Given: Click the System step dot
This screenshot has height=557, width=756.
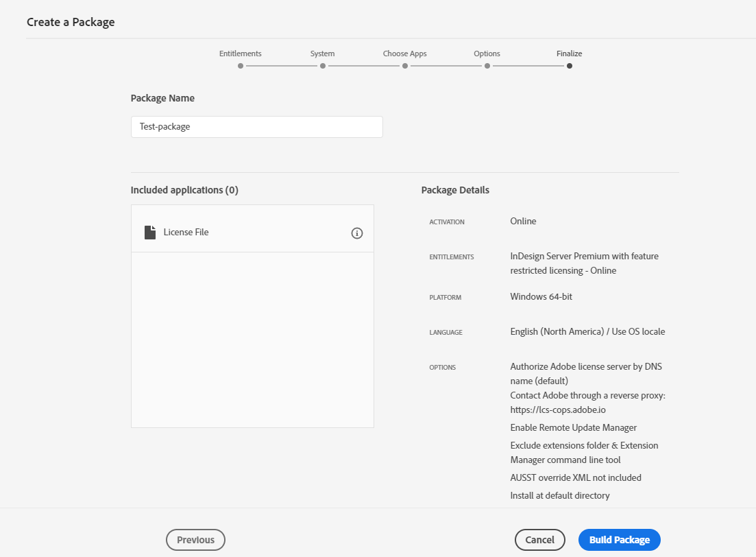Looking at the screenshot, I should pyautogui.click(x=323, y=67).
